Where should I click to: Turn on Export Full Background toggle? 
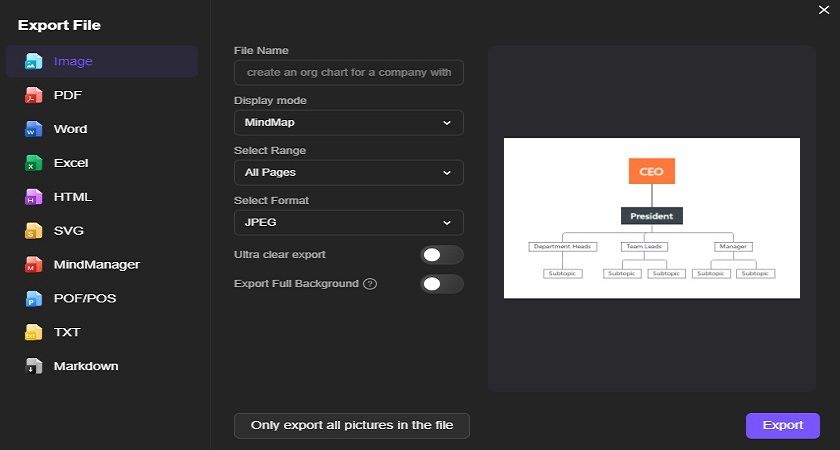441,284
